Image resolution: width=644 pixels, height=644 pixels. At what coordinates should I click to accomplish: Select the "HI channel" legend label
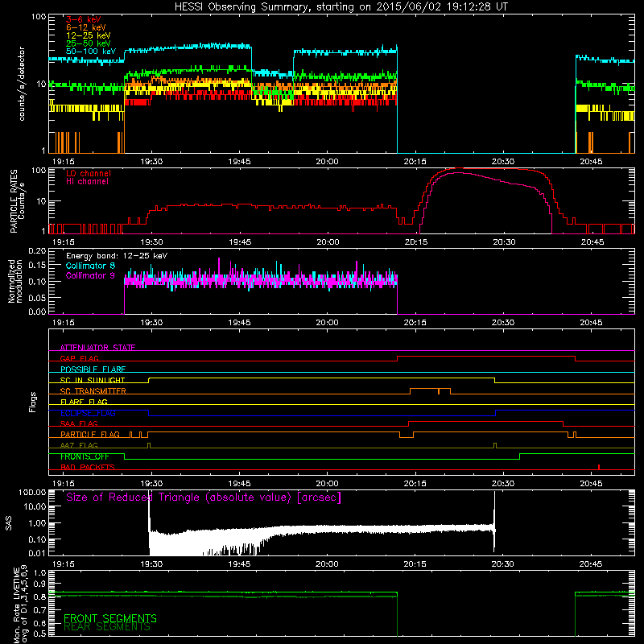pos(87,182)
